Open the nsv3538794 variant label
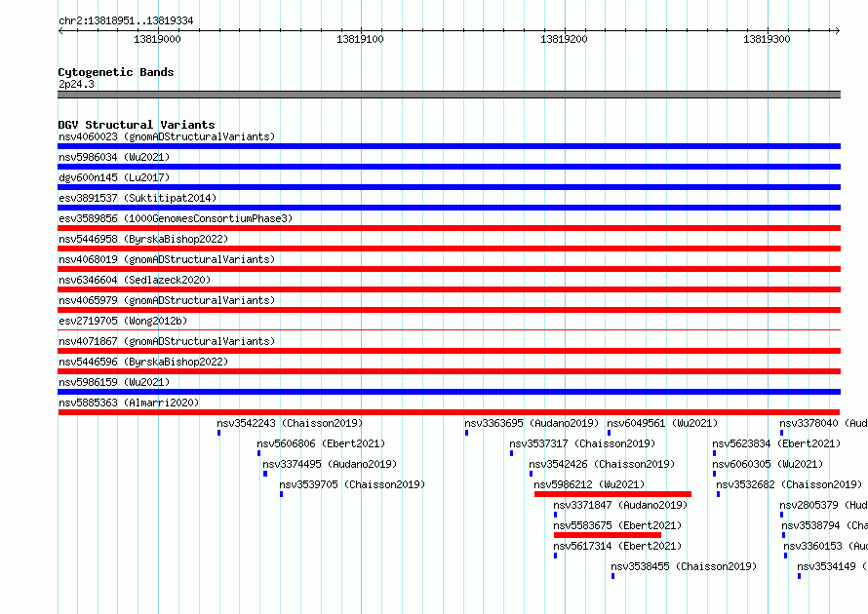Screen dimensions: 868x614 [825, 525]
